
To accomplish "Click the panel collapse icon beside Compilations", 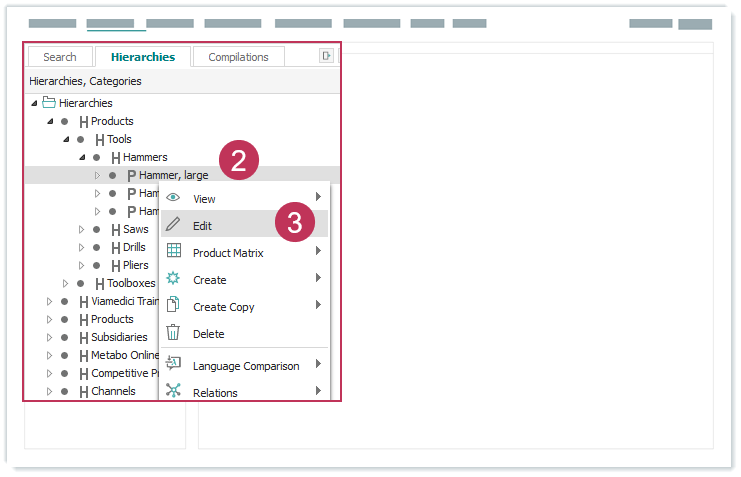I will 326,56.
